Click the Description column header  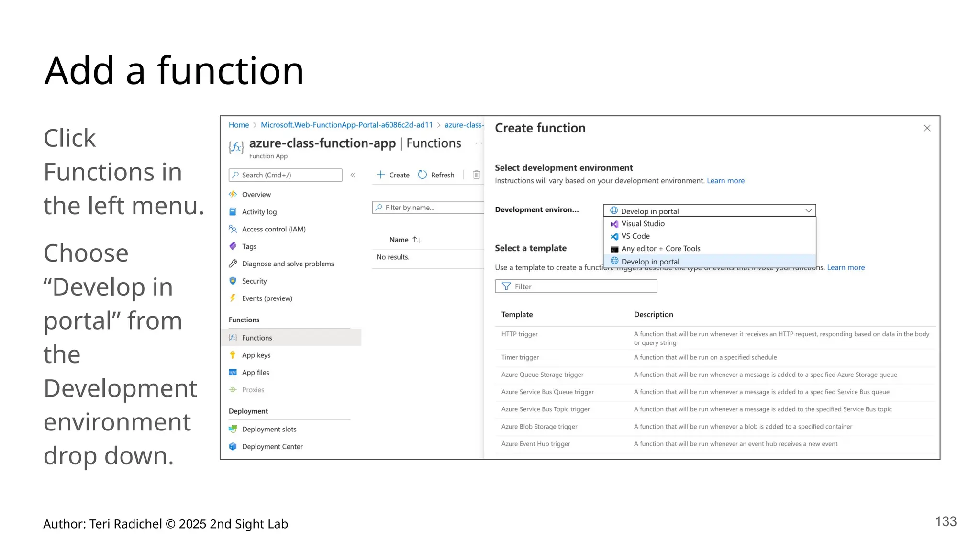(x=653, y=314)
